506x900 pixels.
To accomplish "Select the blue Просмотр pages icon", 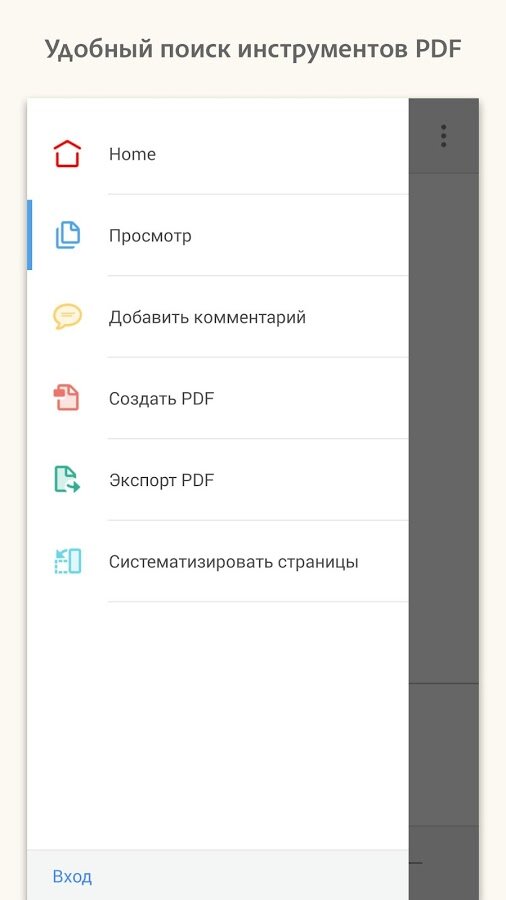I will 68,235.
